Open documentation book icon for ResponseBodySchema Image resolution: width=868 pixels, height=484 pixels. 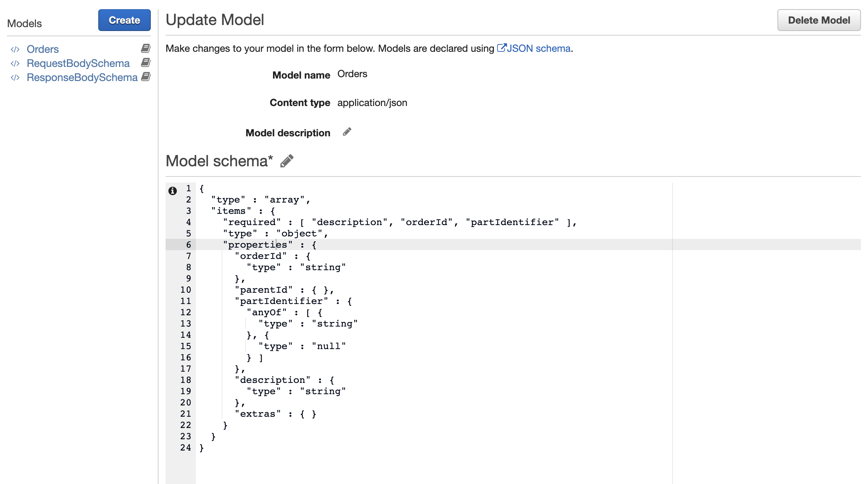click(x=145, y=76)
